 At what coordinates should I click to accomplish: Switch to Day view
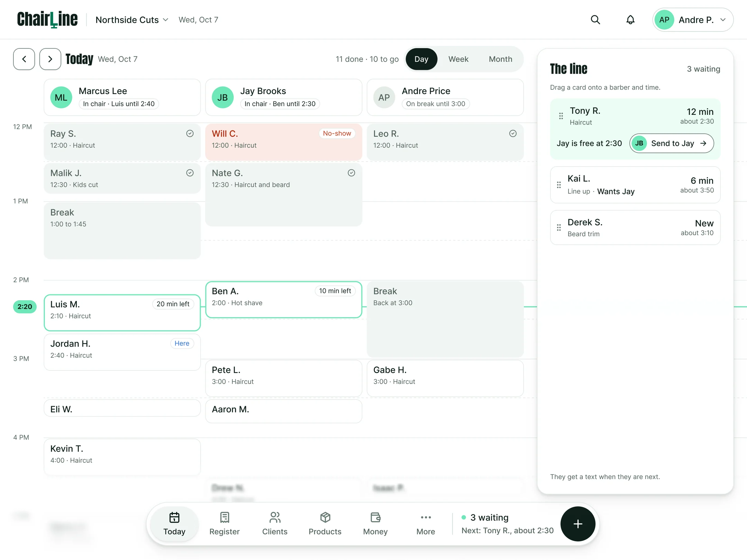pos(421,59)
